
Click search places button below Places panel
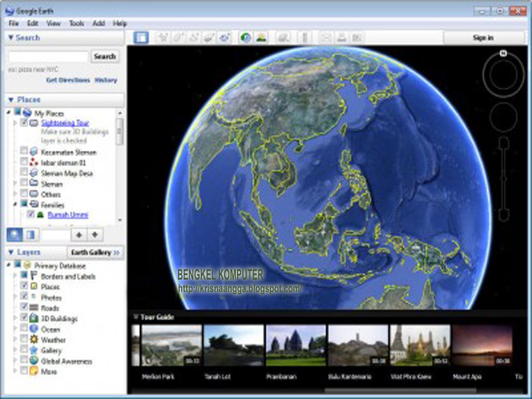click(x=15, y=235)
